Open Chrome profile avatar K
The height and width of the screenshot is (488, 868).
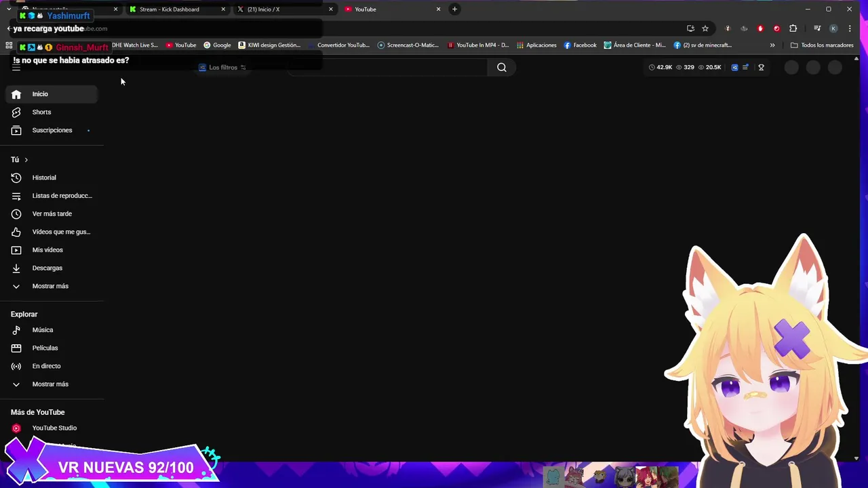[x=833, y=28]
